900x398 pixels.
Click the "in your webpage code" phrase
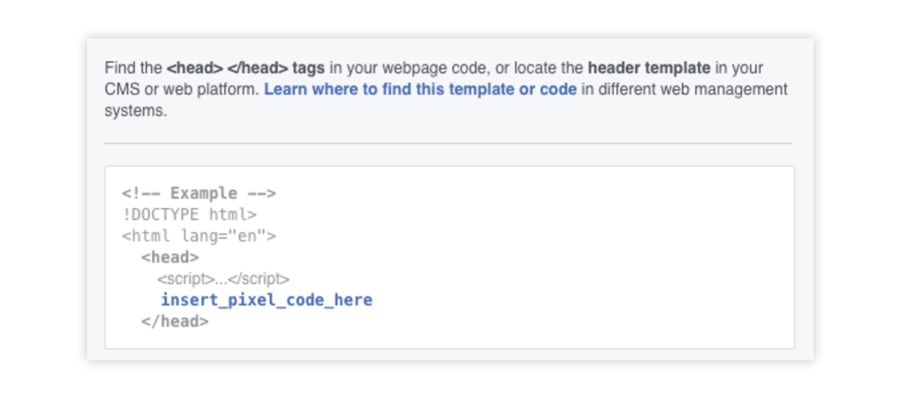(x=402, y=68)
